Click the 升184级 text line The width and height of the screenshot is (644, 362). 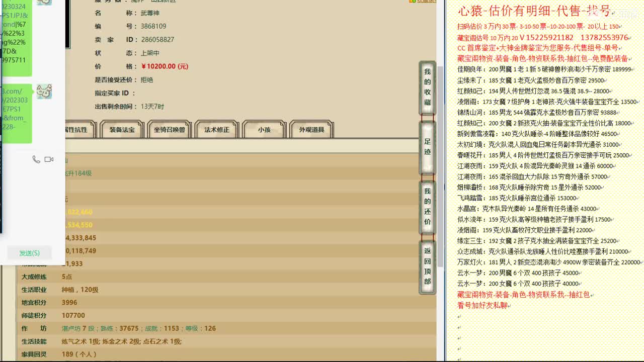(x=79, y=173)
